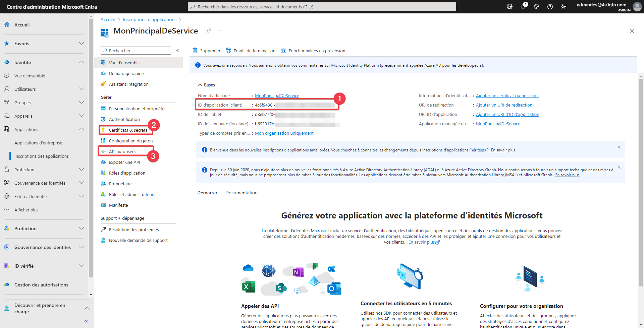Open the help question mark icon
This screenshot has height=328, width=644.
tap(550, 7)
